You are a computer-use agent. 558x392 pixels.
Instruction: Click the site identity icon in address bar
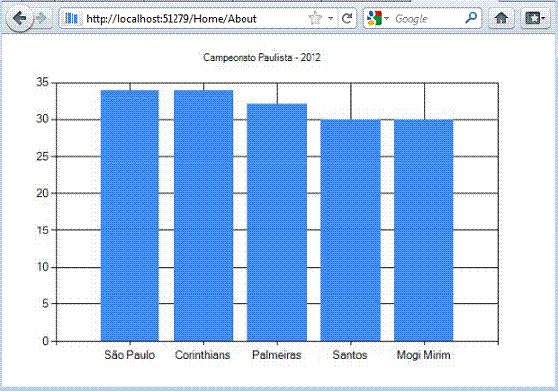click(x=72, y=18)
